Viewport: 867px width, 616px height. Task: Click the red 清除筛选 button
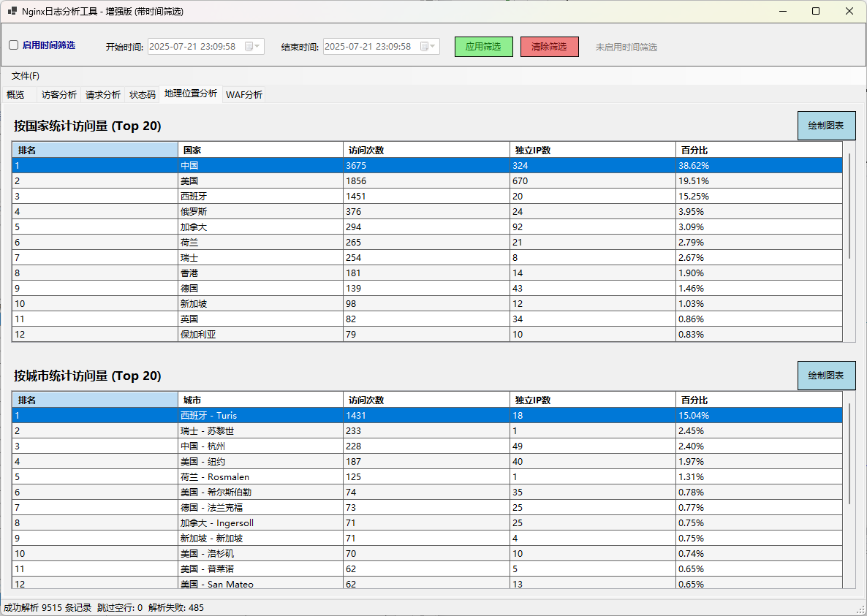549,47
